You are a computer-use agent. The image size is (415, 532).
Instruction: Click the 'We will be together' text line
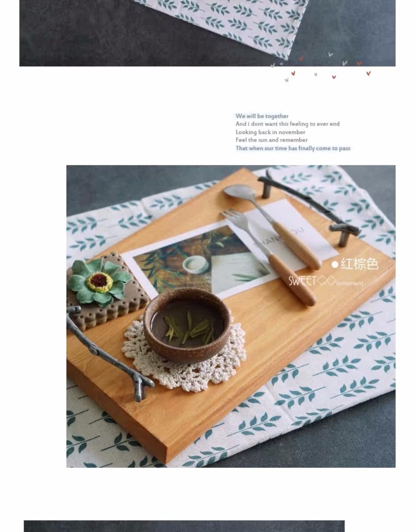(x=262, y=116)
